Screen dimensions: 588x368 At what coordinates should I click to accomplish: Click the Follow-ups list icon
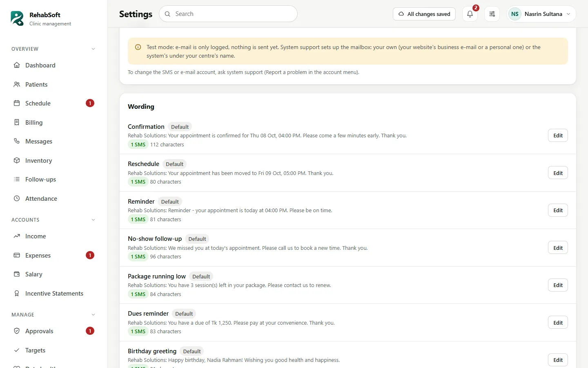[x=17, y=180]
